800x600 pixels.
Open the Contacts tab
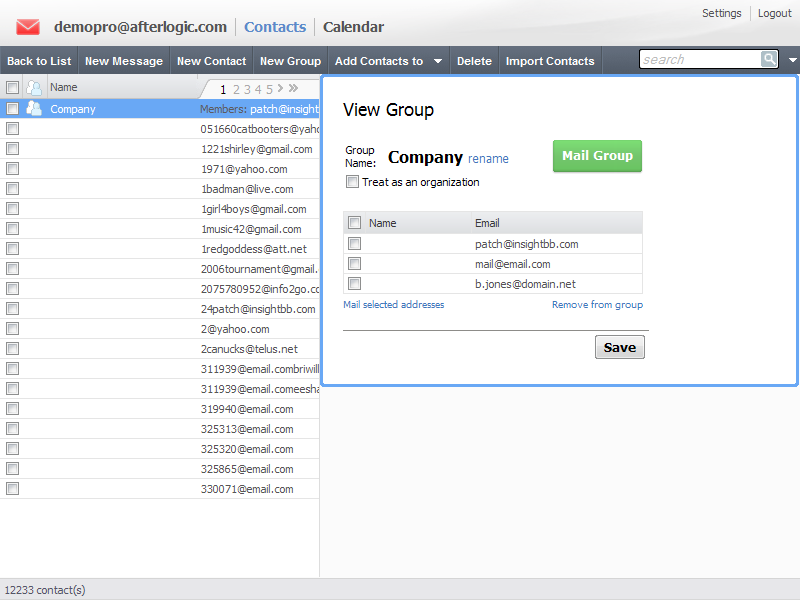[275, 27]
